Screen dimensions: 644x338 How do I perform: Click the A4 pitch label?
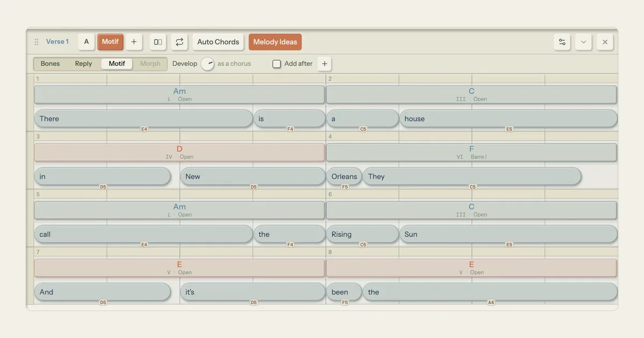pos(491,303)
